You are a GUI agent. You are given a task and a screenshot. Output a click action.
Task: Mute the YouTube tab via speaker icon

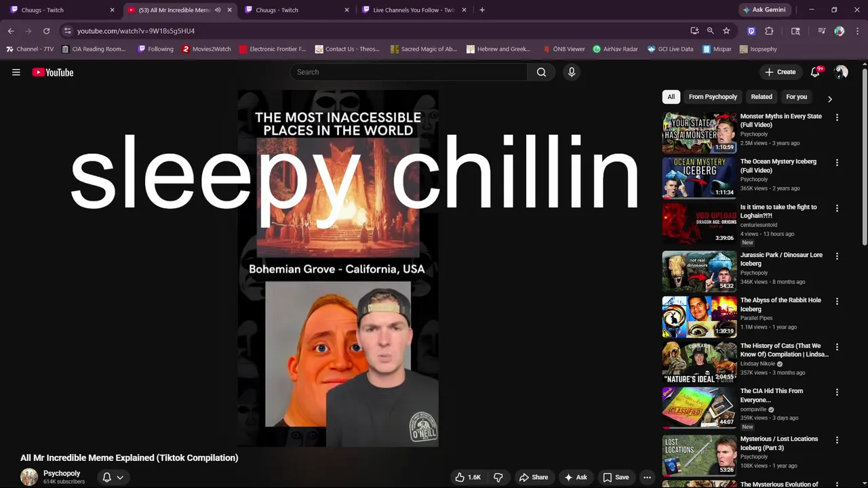[218, 10]
